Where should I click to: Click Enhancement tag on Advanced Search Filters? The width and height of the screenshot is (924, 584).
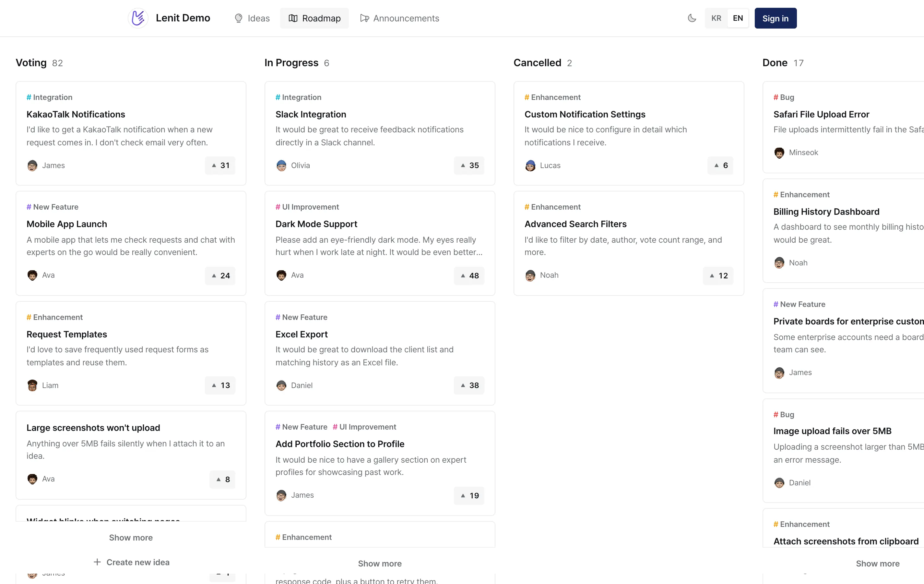click(x=552, y=207)
